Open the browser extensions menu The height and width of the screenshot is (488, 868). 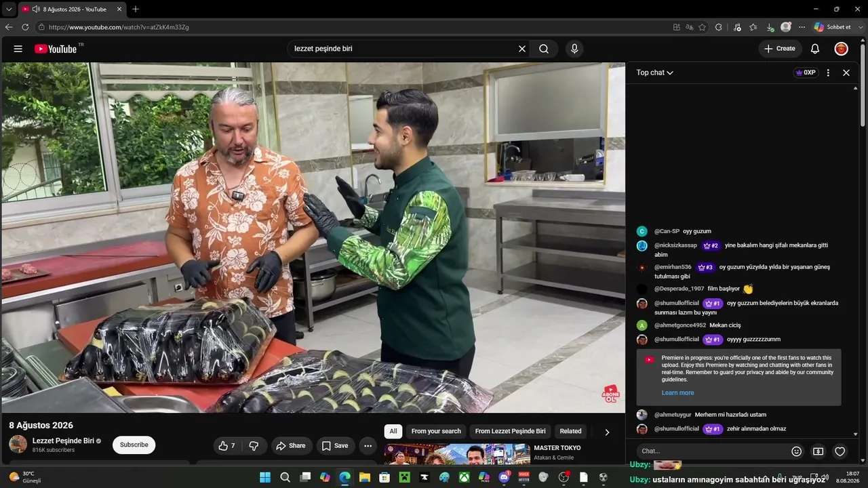(719, 27)
